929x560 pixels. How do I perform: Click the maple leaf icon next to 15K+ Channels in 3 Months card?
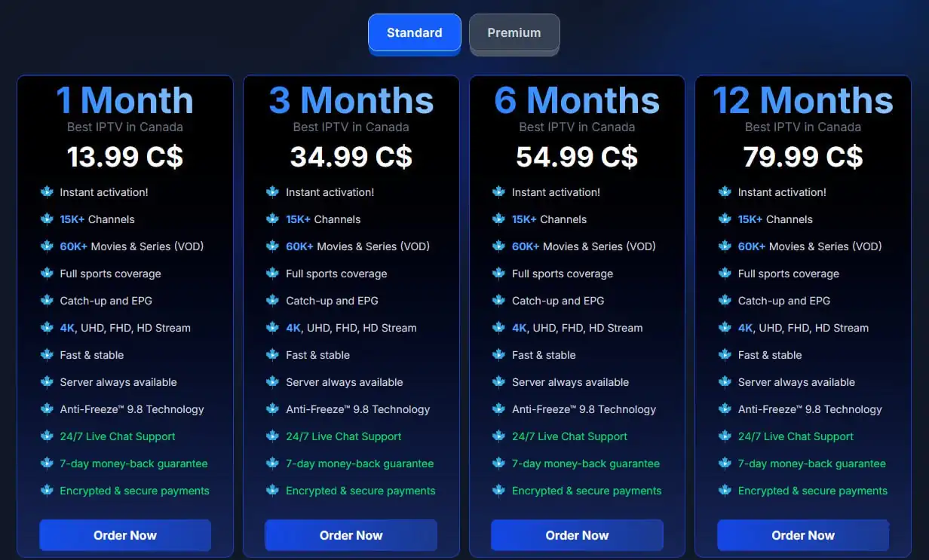tap(272, 219)
